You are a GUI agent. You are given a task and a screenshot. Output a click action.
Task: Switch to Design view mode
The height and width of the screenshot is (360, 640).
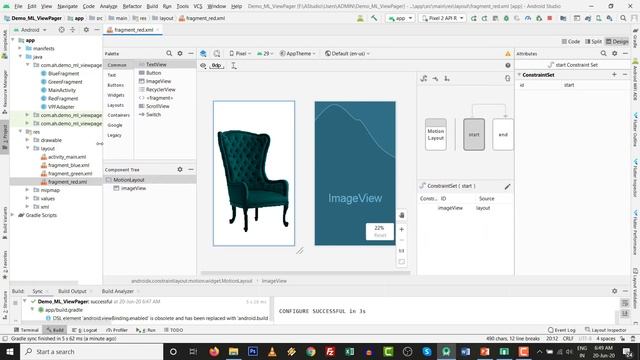(617, 41)
